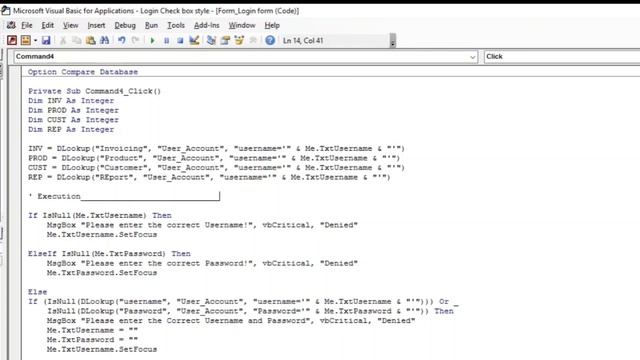The image size is (640, 360).
Task: Click the Reset stop icon
Action: [180, 40]
